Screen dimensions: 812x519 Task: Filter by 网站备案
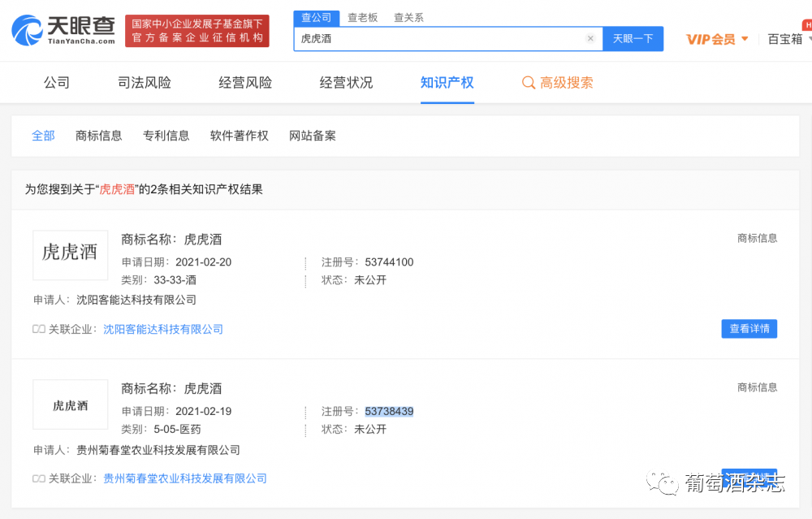tap(313, 136)
